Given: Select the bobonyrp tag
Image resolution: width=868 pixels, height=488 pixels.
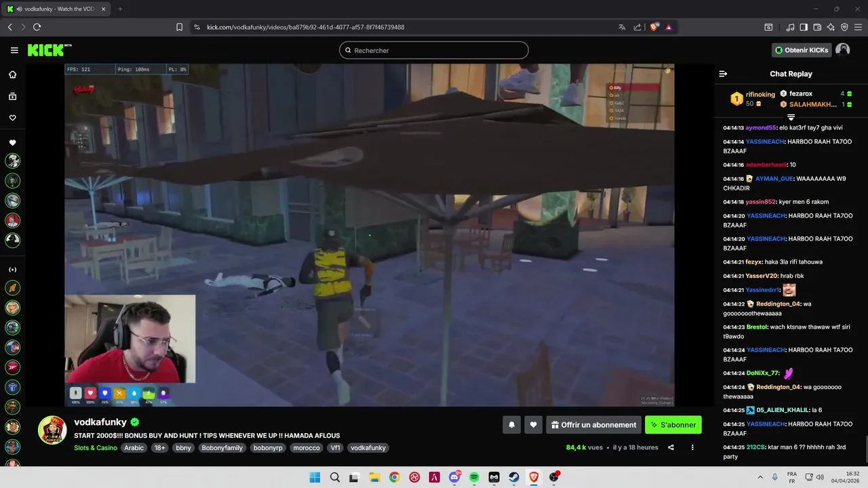Looking at the screenshot, I should coord(267,448).
